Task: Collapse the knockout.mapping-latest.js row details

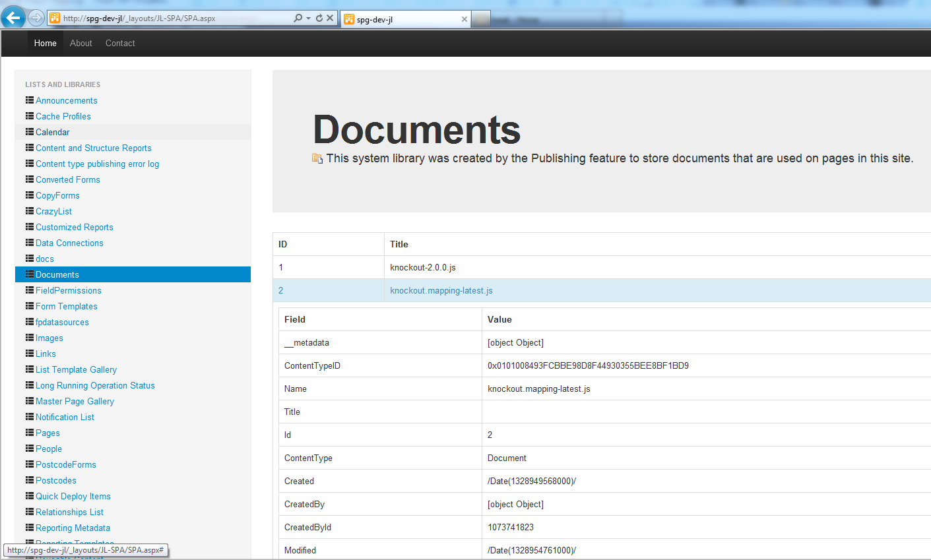Action: [x=441, y=291]
